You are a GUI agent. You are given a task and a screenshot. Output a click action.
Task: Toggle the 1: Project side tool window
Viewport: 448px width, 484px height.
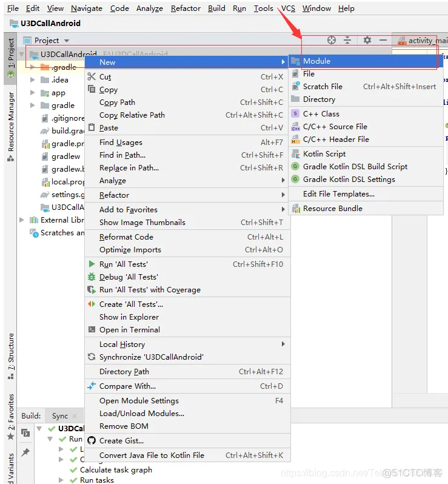pos(10,58)
